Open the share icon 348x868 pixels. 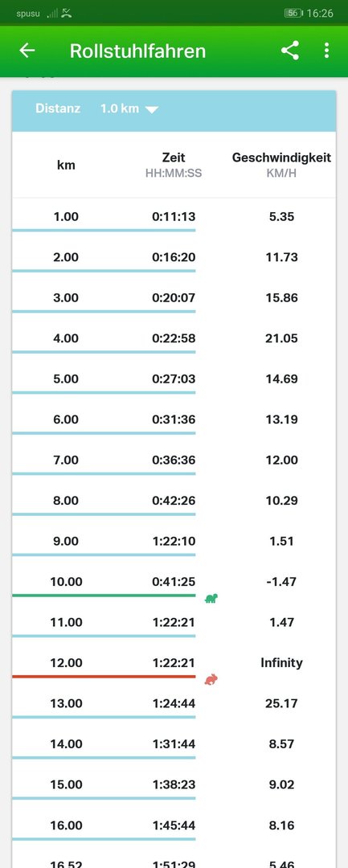(x=290, y=51)
